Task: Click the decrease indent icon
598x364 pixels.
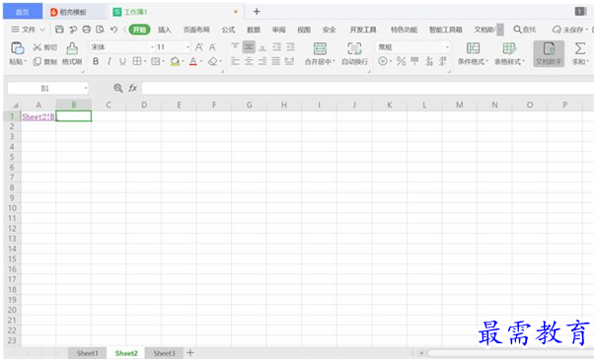Action: (276, 47)
